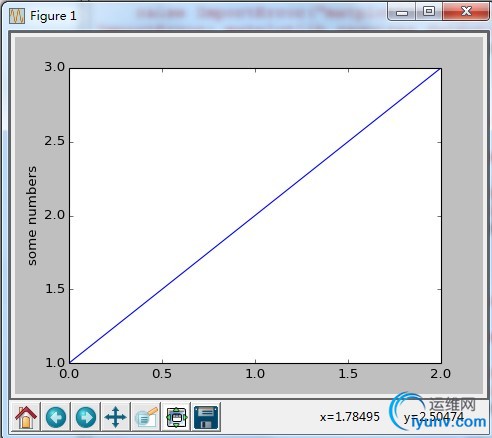Image resolution: width=492 pixels, height=438 pixels.
Task: Click the x=1.78495 cursor coordinate readout
Action: coord(350,417)
